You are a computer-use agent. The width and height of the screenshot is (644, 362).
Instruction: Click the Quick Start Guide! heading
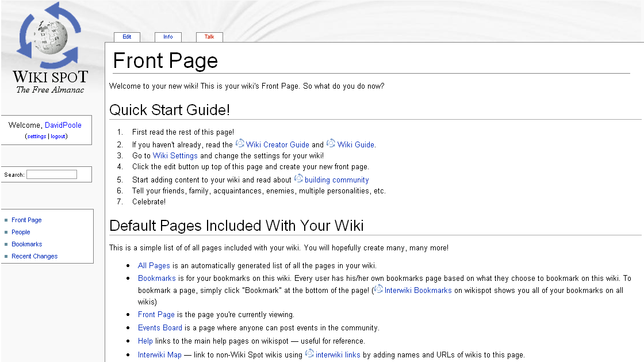point(169,110)
